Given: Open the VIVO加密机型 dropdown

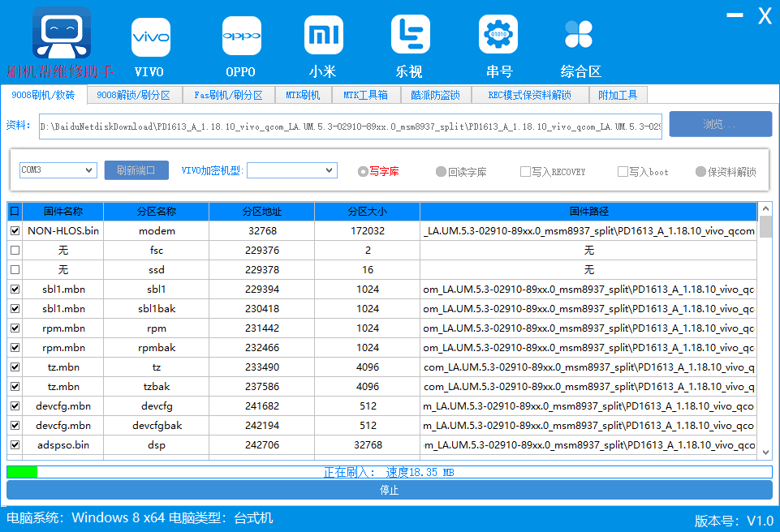Looking at the screenshot, I should [292, 170].
